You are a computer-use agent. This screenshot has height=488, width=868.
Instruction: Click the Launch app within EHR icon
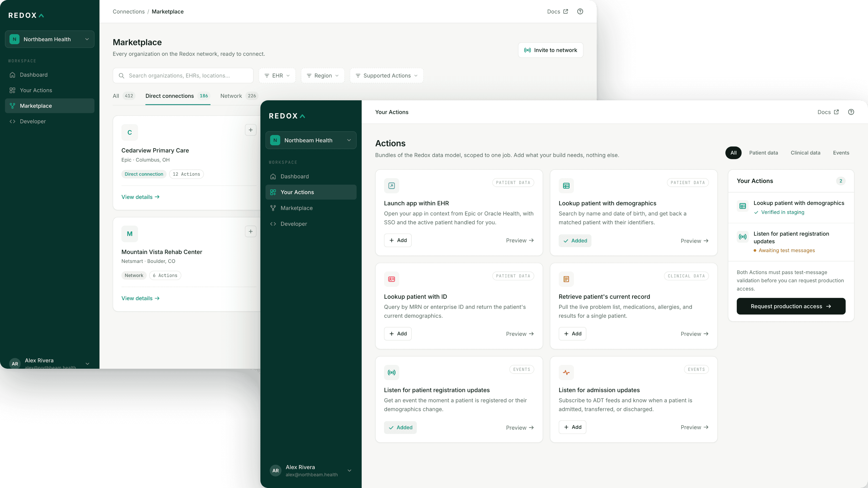click(391, 185)
